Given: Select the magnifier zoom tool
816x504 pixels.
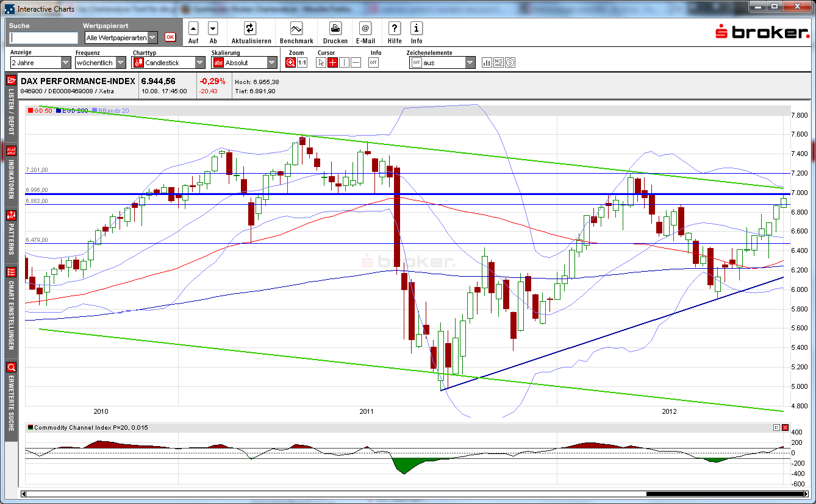Looking at the screenshot, I should (290, 62).
